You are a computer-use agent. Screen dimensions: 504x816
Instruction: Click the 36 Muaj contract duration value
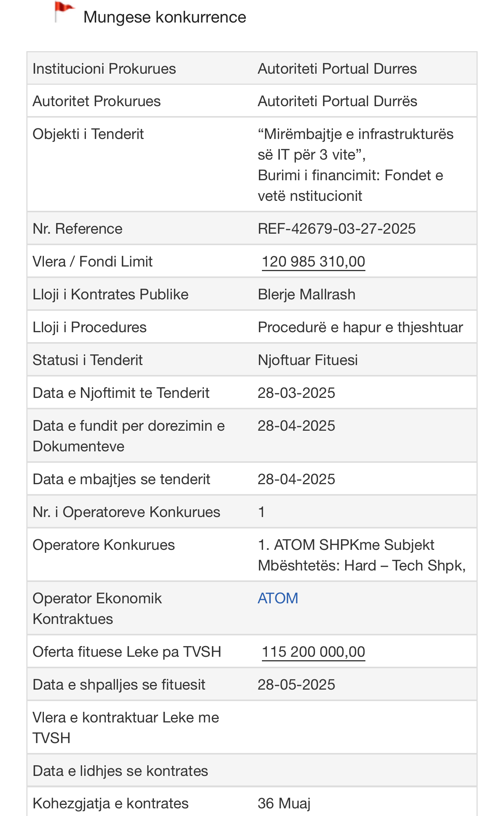[x=284, y=803]
